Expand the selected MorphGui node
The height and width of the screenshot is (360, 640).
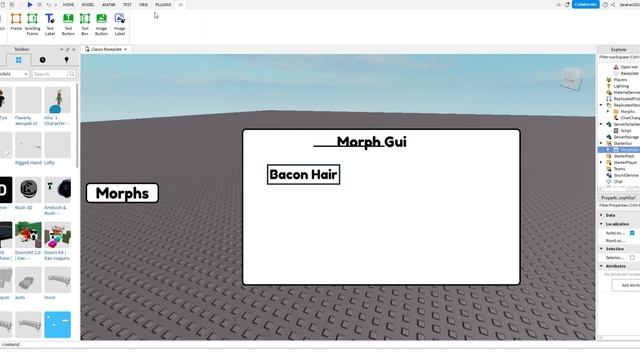pos(608,150)
